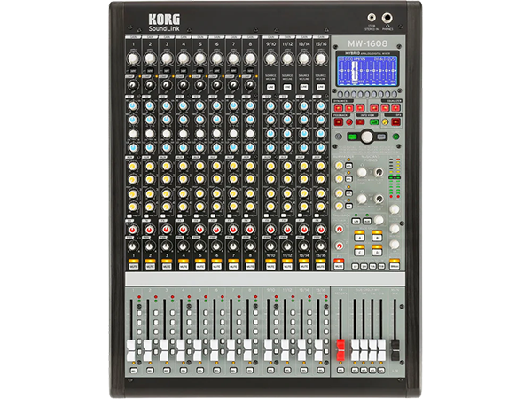Click the green button left of the data dial
Screen dimensions: 532x399
(353, 137)
